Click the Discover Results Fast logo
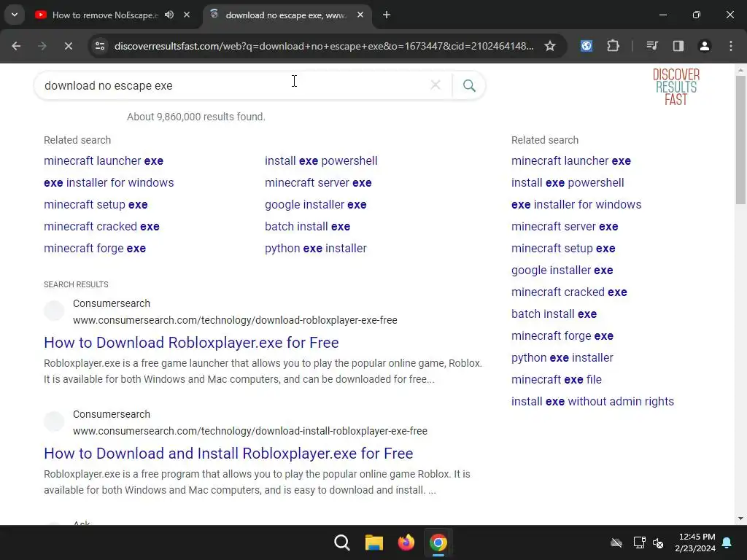747x560 pixels. pyautogui.click(x=676, y=87)
